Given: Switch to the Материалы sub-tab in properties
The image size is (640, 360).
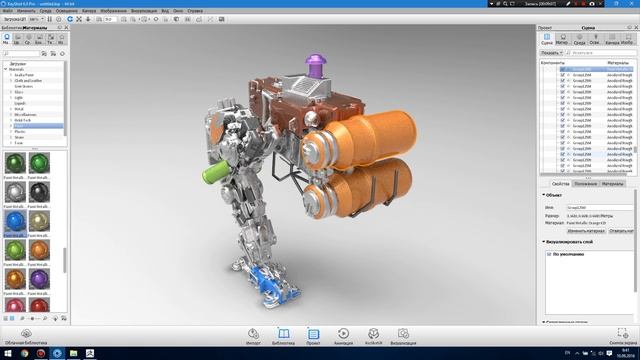Looking at the screenshot, I should point(612,184).
